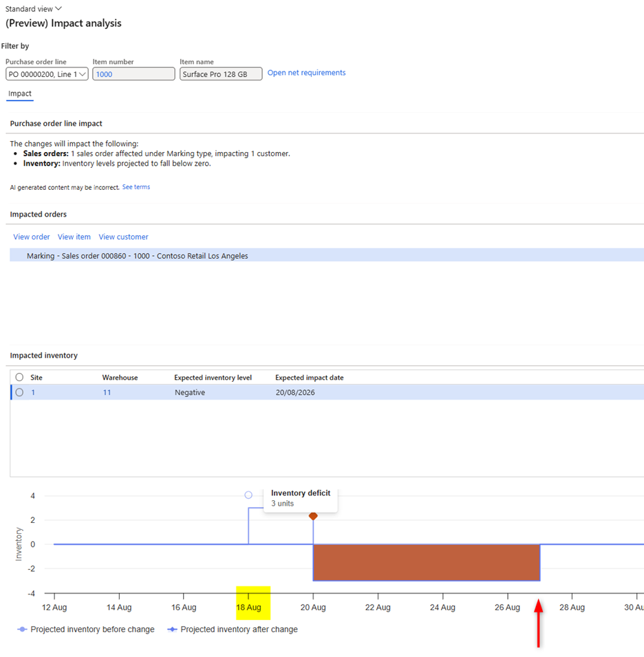
Task: Toggle select-all radio in Site header
Action: pyautogui.click(x=19, y=377)
